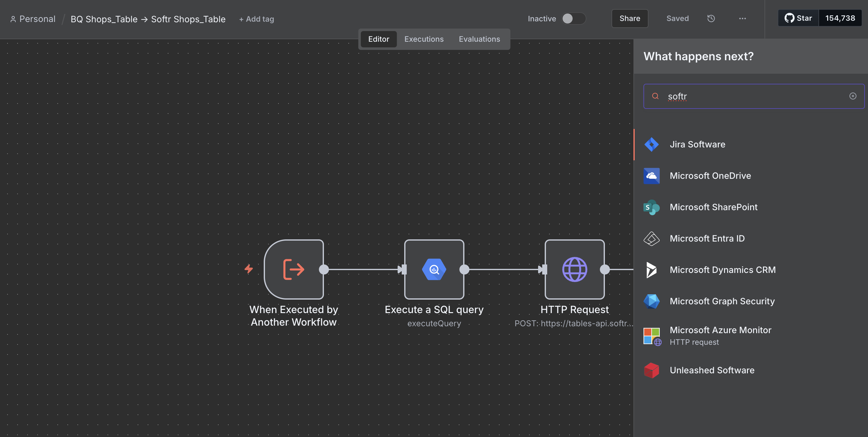
Task: Switch to the Executions tab
Action: pyautogui.click(x=424, y=39)
